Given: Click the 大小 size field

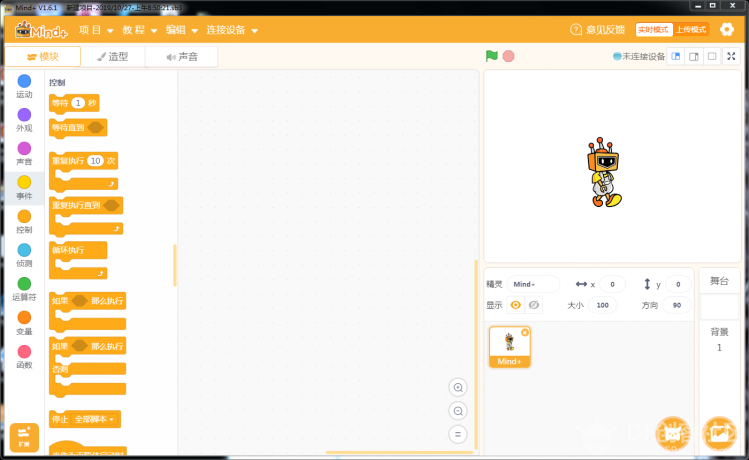Looking at the screenshot, I should pyautogui.click(x=602, y=305).
